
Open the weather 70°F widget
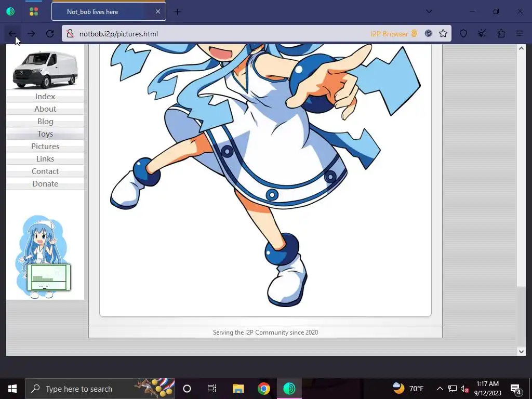408,389
